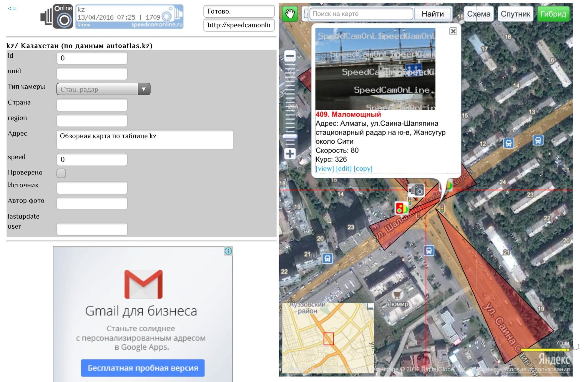Image resolution: width=588 pixels, height=382 pixels.
Task: Focus the Автор фото input field
Action: (x=92, y=203)
